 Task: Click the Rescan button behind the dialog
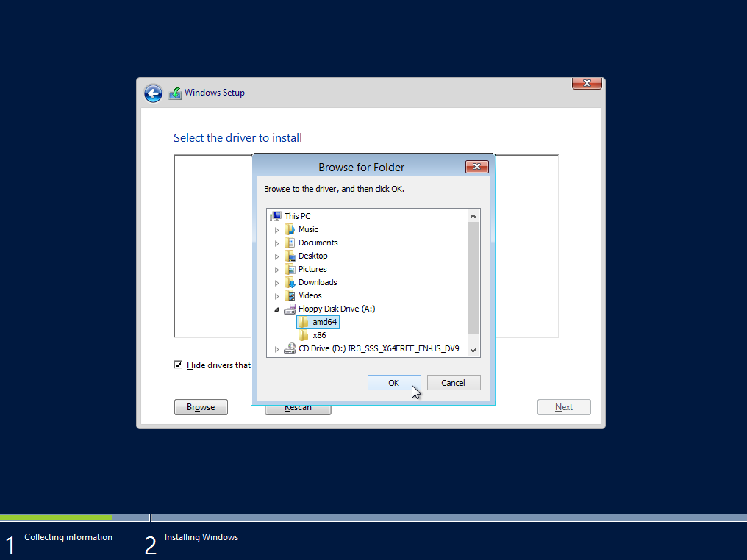tap(298, 410)
